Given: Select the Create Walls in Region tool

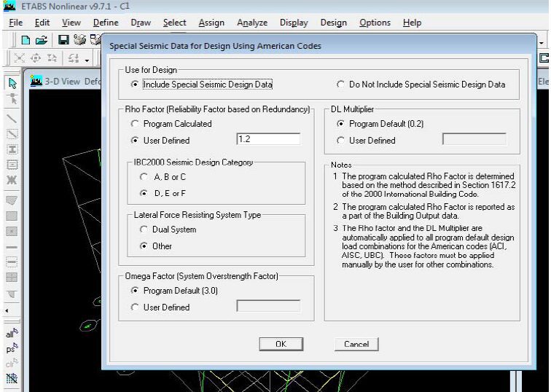Looking at the screenshot, I should pyautogui.click(x=12, y=262).
